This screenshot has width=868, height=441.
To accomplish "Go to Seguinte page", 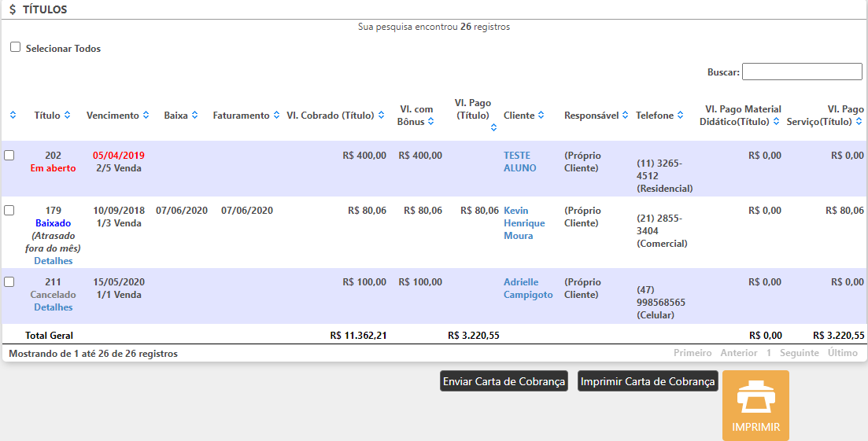I will point(800,353).
